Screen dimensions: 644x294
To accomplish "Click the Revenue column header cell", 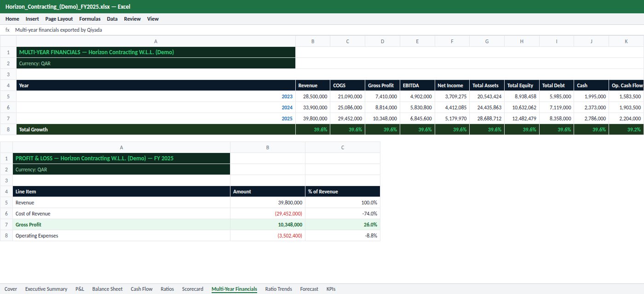I will (x=313, y=85).
